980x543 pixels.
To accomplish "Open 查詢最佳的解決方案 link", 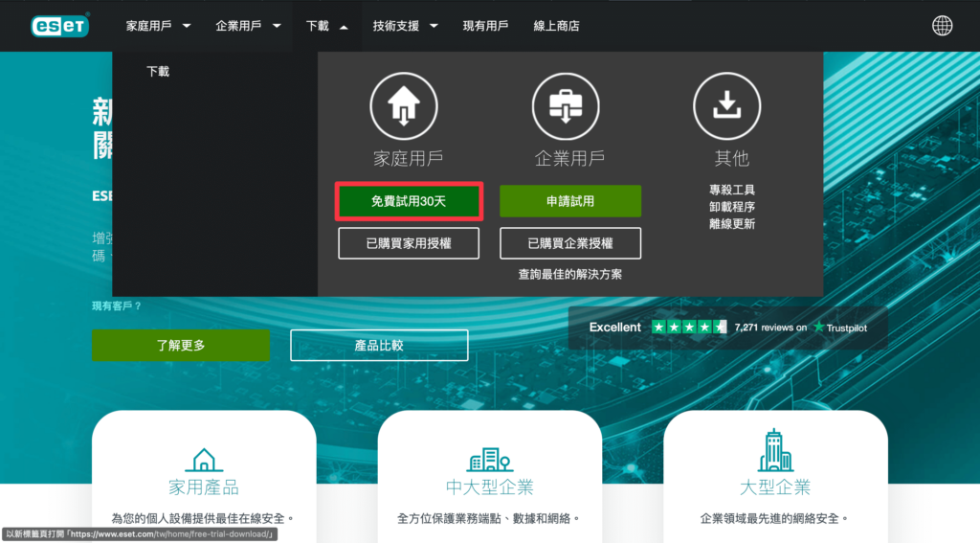I will pyautogui.click(x=570, y=274).
